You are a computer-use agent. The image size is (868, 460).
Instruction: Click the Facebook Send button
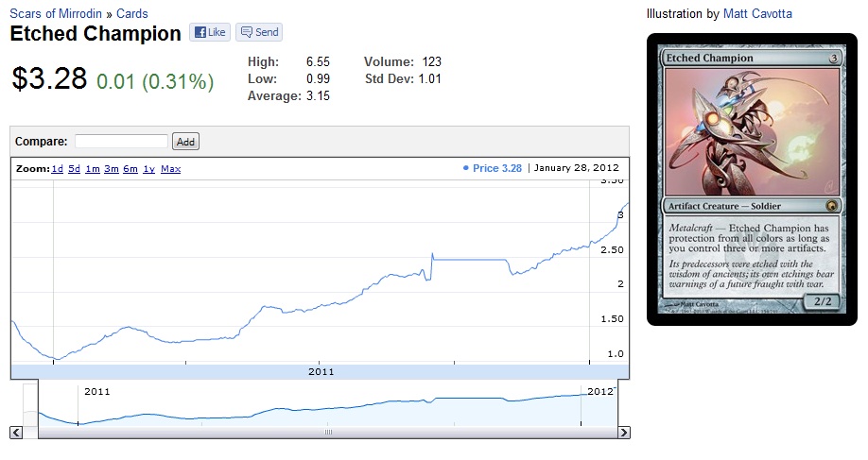[x=259, y=32]
